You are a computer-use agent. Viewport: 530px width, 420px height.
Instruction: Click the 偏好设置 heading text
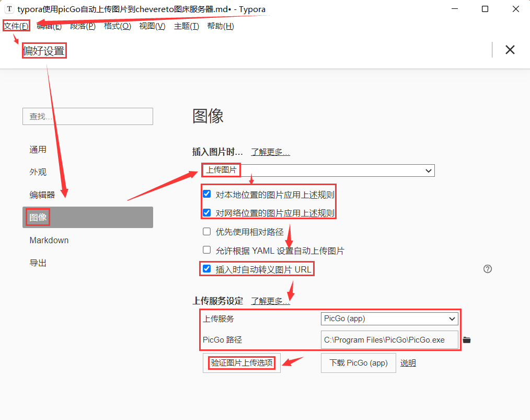click(x=43, y=51)
